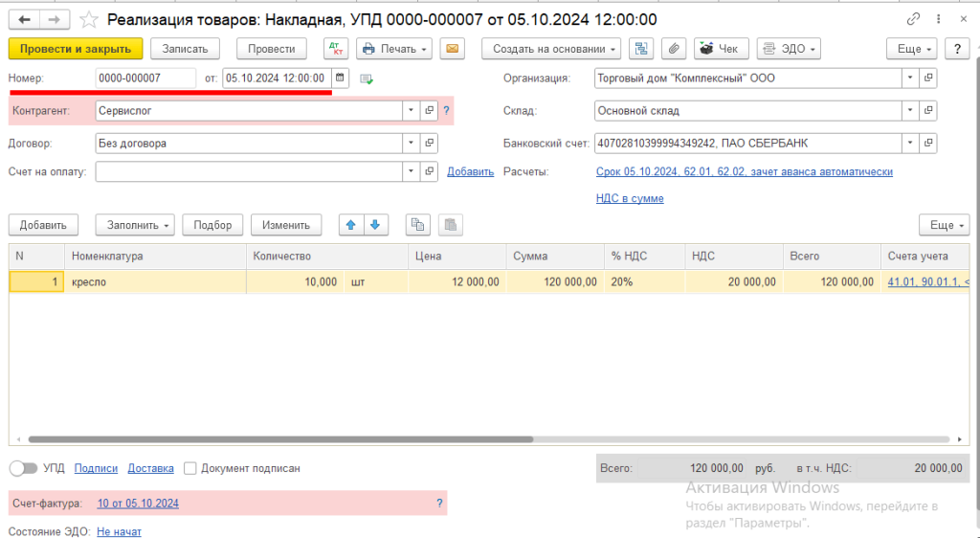Move row up with blue arrow
Image resolution: width=980 pixels, height=538 pixels.
click(x=350, y=225)
